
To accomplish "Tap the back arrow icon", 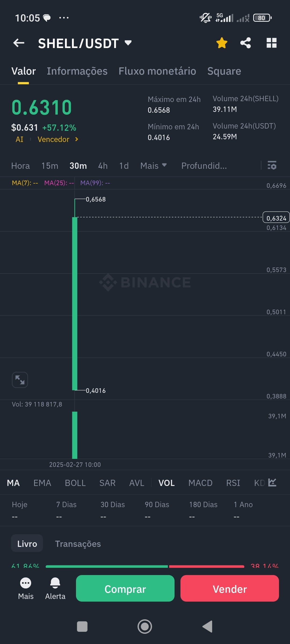I will coord(19,43).
